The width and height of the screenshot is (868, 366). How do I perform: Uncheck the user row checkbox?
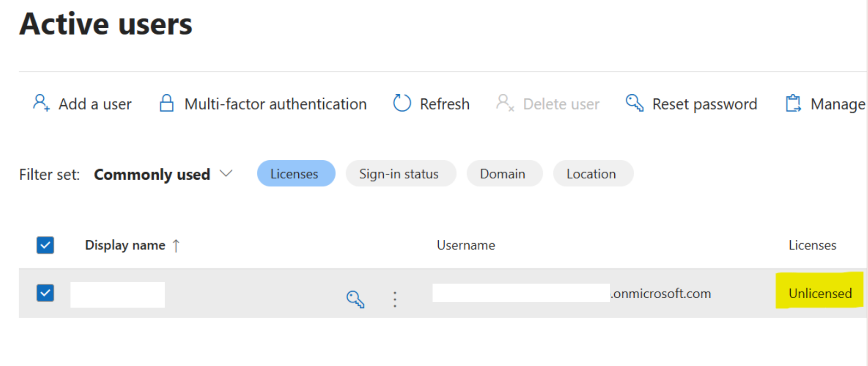pyautogui.click(x=45, y=293)
